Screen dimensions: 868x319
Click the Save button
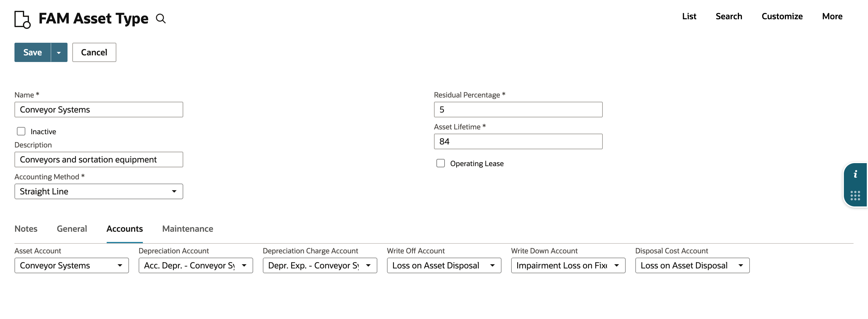[33, 52]
